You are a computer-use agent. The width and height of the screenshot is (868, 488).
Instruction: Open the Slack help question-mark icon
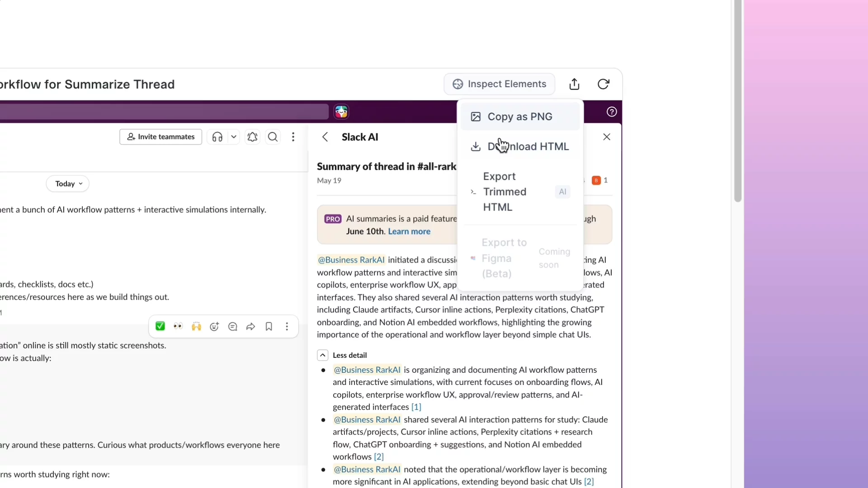coord(612,112)
